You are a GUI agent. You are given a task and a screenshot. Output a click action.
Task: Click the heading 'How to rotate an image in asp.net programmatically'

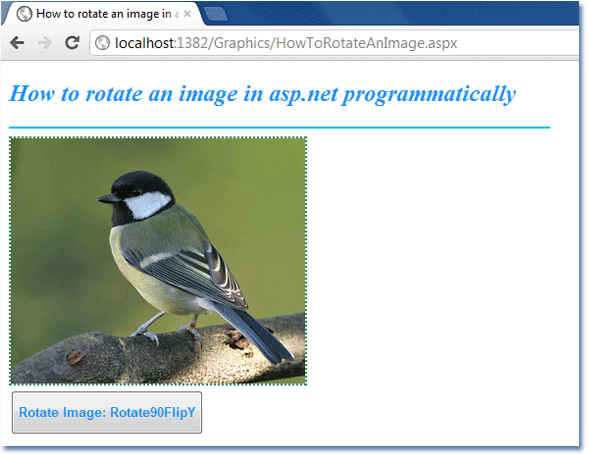(x=262, y=94)
